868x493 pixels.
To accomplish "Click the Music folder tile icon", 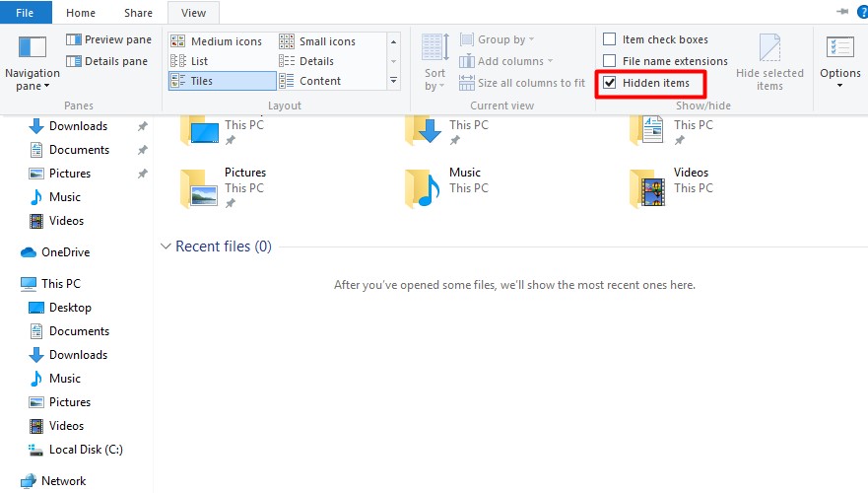I will point(424,188).
